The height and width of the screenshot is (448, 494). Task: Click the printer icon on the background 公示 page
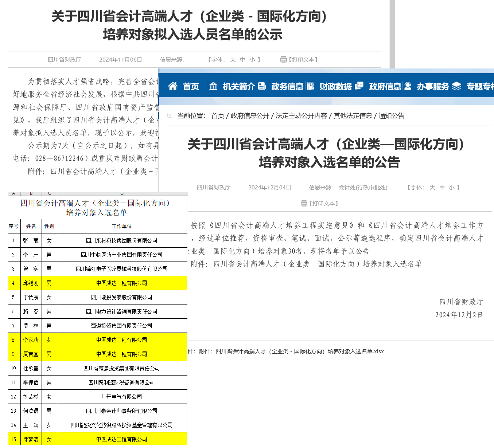[x=284, y=59]
